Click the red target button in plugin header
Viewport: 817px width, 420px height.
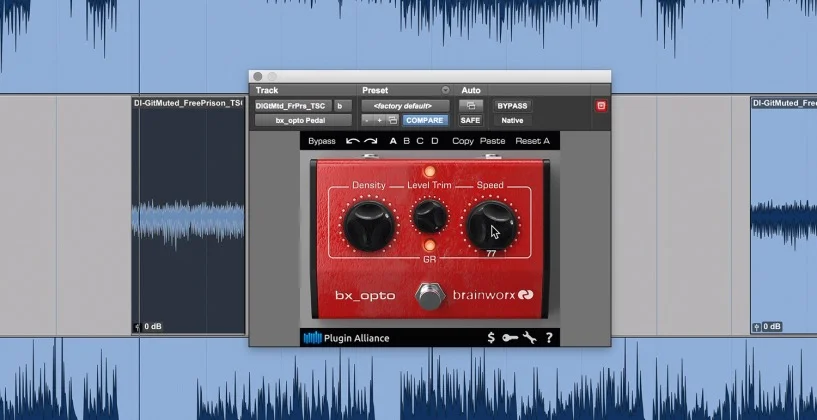(601, 106)
